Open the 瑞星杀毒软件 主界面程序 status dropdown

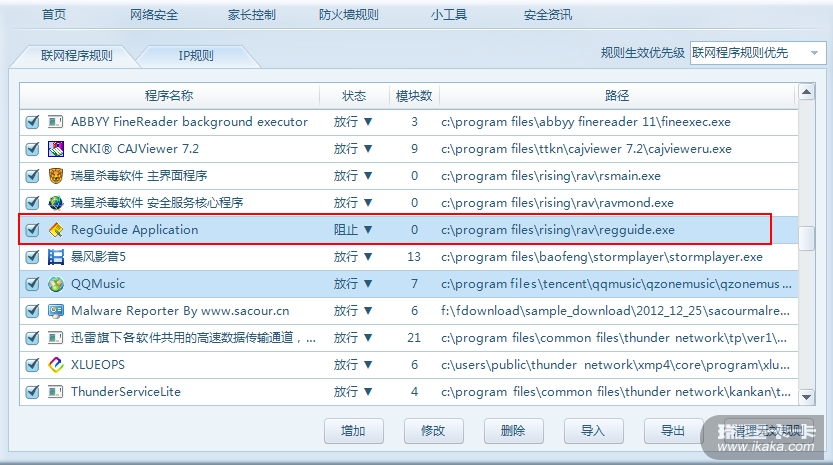click(353, 176)
